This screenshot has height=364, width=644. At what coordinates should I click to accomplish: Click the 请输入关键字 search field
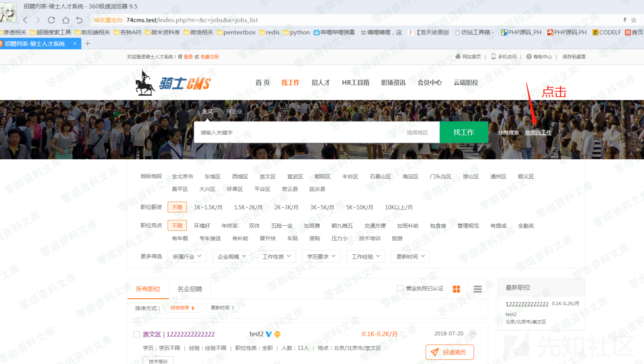pyautogui.click(x=295, y=132)
